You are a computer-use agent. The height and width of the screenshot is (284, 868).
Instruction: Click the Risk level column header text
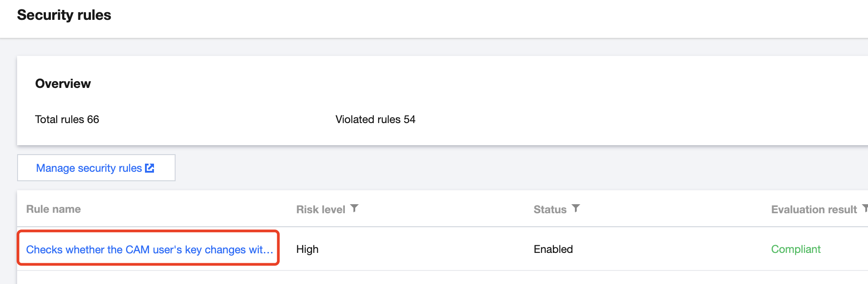[x=321, y=210]
